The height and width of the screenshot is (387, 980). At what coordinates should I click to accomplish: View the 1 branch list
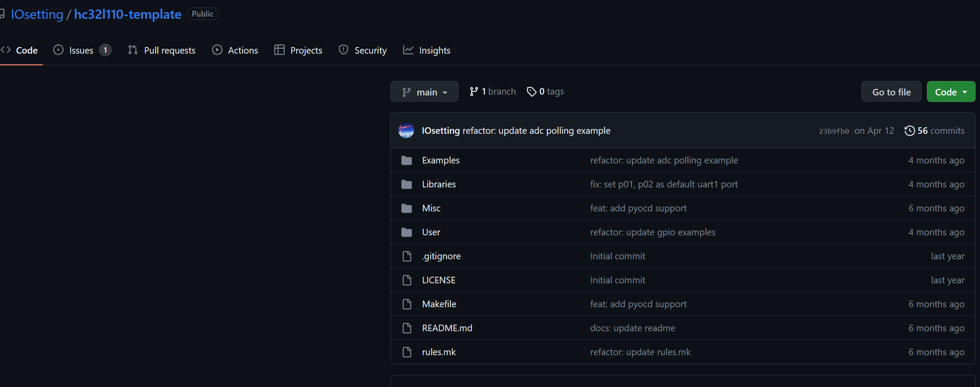coord(492,92)
